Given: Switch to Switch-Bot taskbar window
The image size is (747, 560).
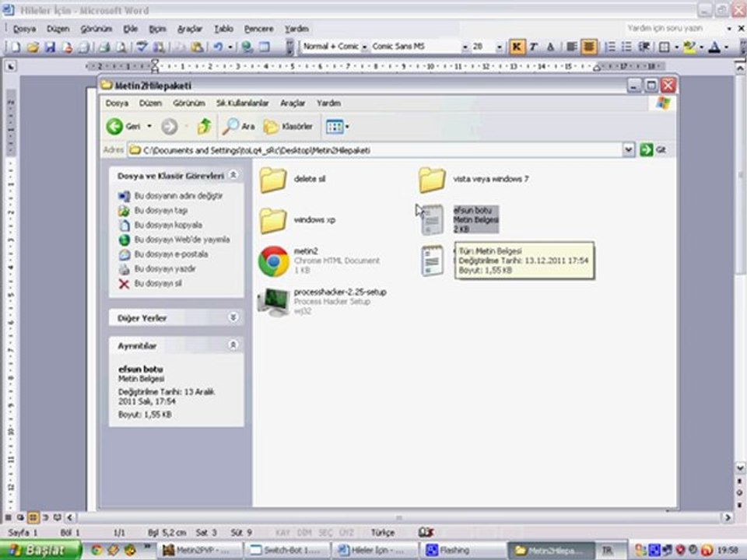Looking at the screenshot, I should [x=286, y=551].
